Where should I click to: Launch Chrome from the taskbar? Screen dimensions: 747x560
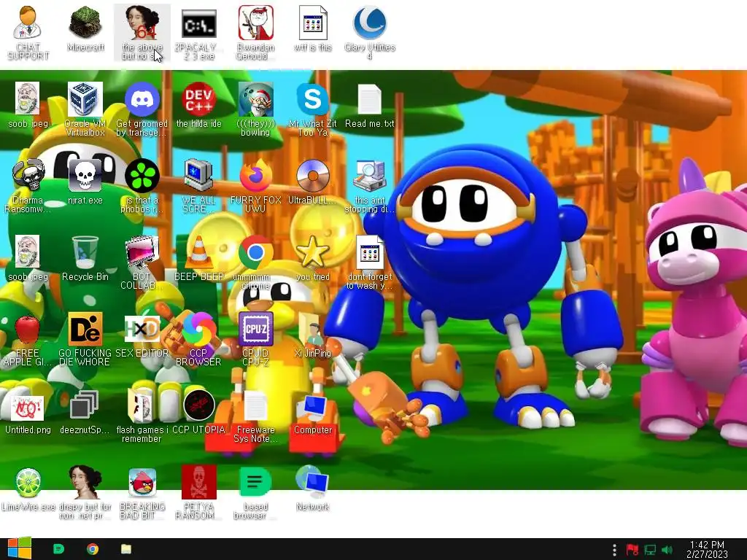coord(93,549)
